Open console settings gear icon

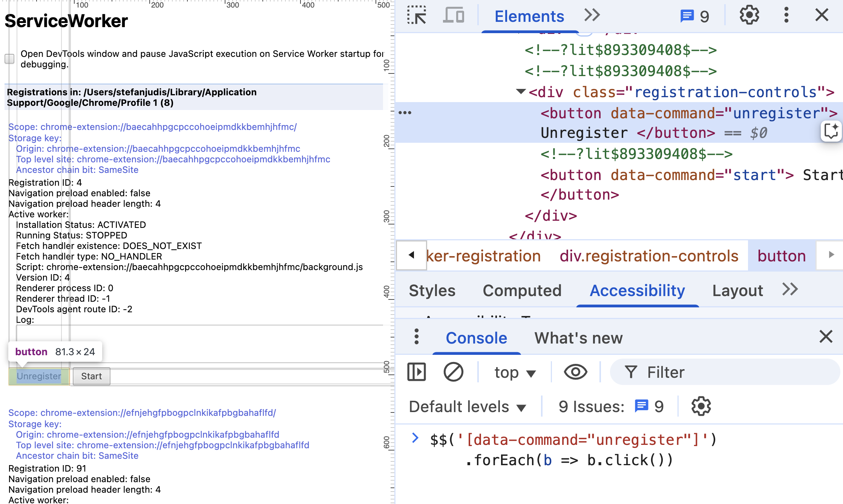click(x=701, y=406)
